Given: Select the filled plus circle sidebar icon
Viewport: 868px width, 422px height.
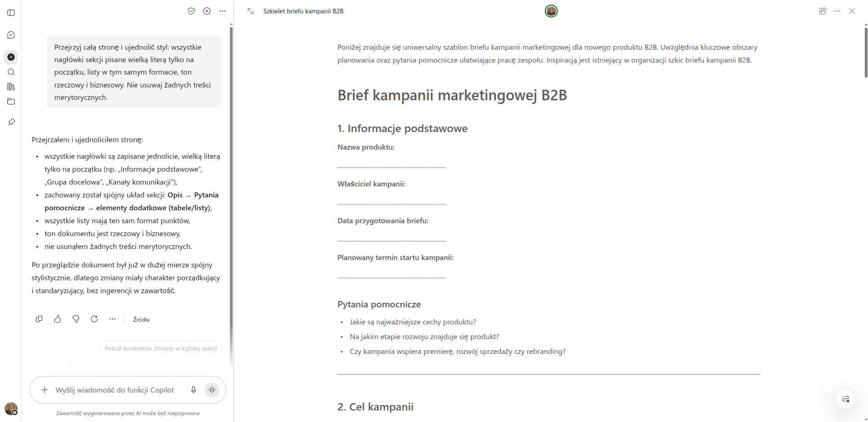Looking at the screenshot, I should (x=11, y=57).
